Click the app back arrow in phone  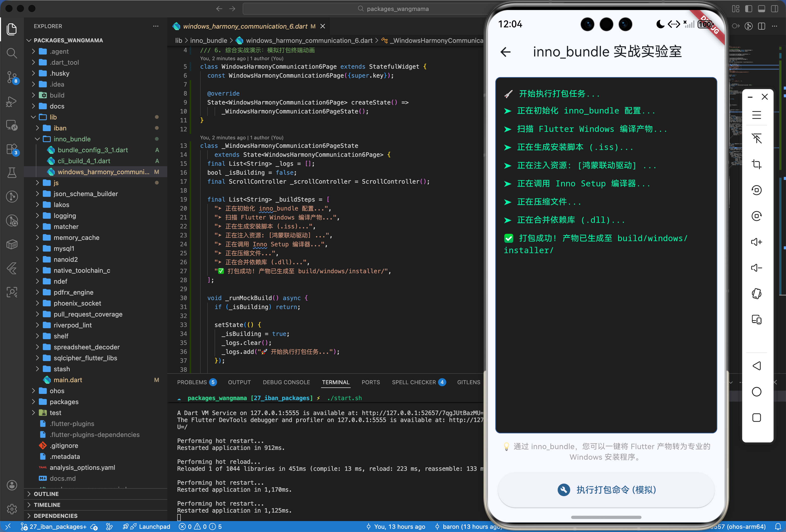pos(506,52)
